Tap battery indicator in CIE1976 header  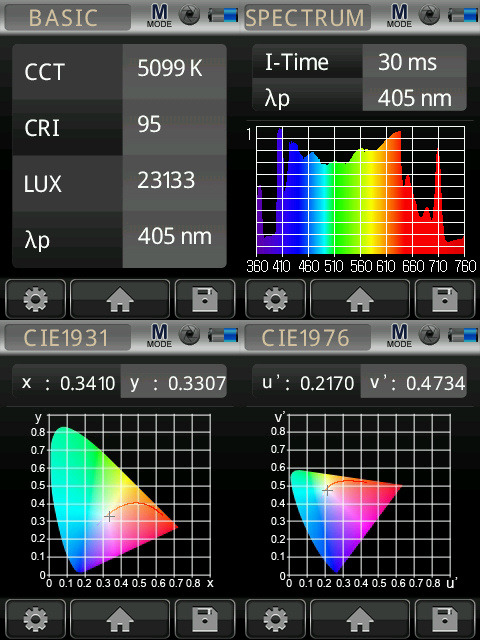[x=463, y=335]
